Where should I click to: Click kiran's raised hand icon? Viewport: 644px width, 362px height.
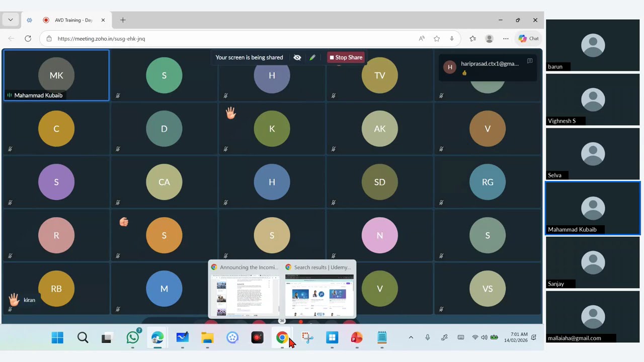[x=14, y=300]
